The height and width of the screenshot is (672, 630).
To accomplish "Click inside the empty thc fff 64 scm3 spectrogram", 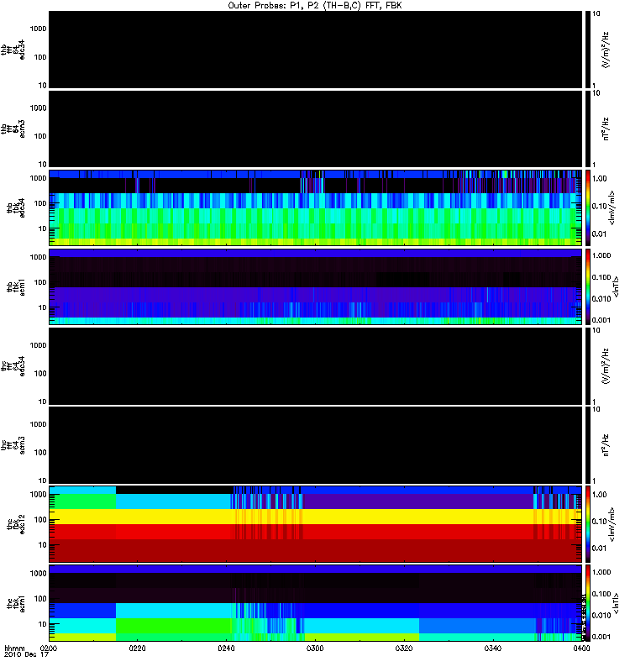I will coord(315,445).
